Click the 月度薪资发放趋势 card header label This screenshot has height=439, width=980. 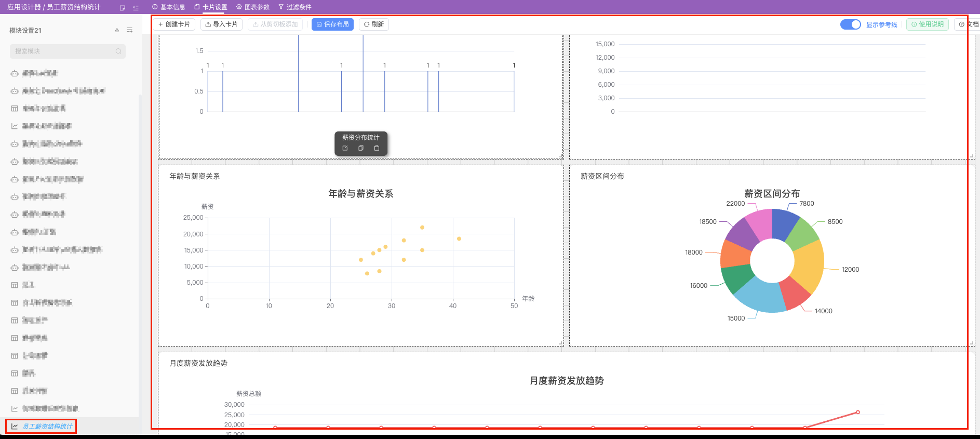click(x=198, y=363)
